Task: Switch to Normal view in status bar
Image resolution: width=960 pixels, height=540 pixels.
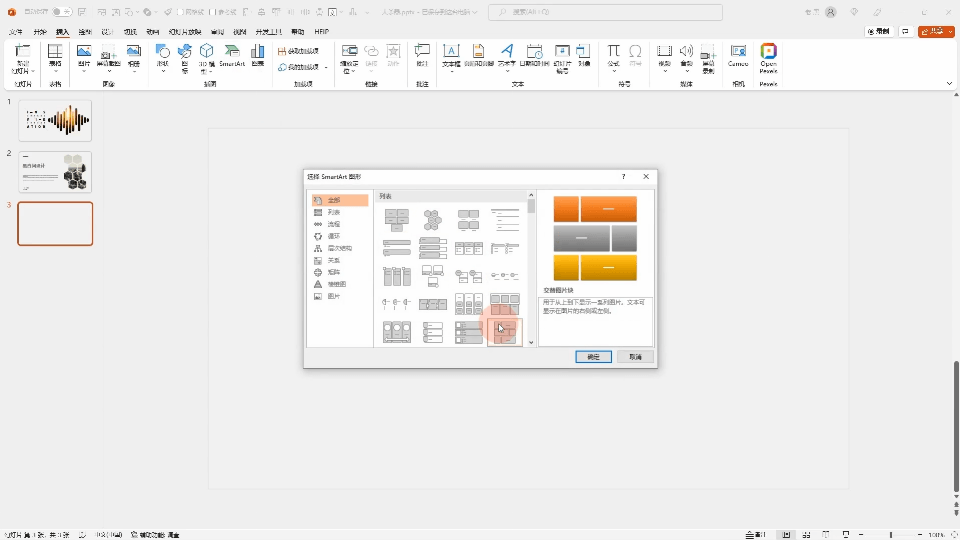Action: click(786, 534)
